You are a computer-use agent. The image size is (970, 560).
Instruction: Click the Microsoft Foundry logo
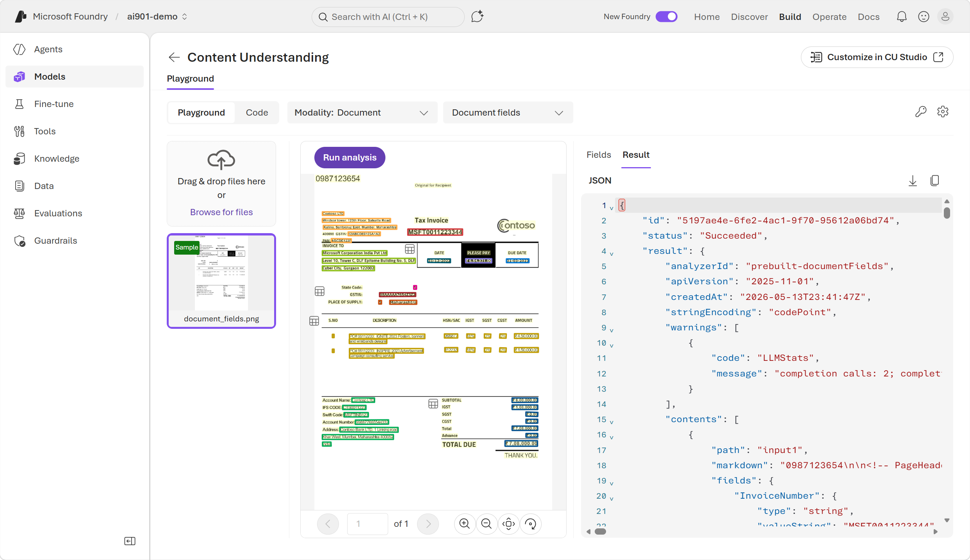(21, 16)
